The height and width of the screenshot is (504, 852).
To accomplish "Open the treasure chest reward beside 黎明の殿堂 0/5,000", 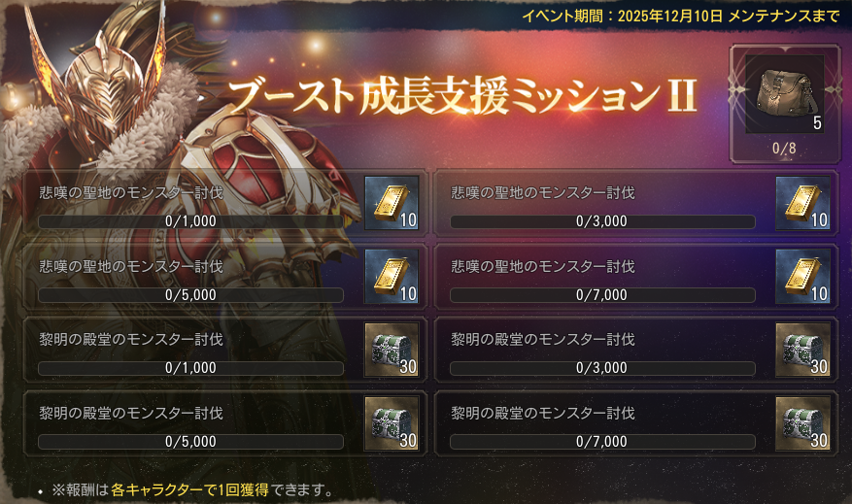I will pos(392,423).
